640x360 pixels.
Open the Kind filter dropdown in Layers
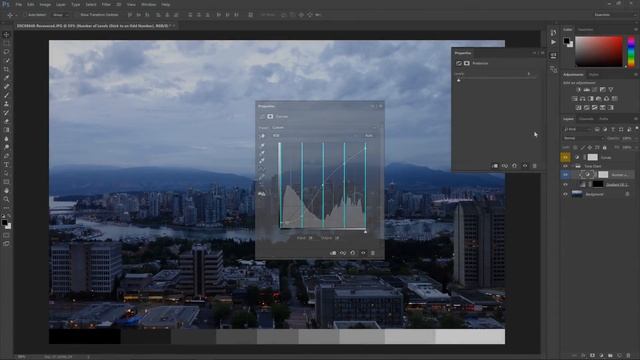[577, 129]
